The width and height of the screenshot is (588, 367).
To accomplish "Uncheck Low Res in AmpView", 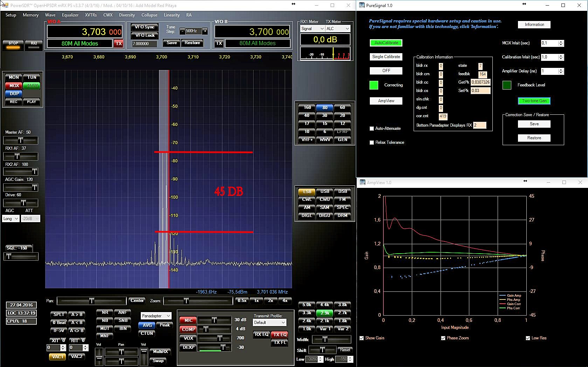I will click(528, 338).
